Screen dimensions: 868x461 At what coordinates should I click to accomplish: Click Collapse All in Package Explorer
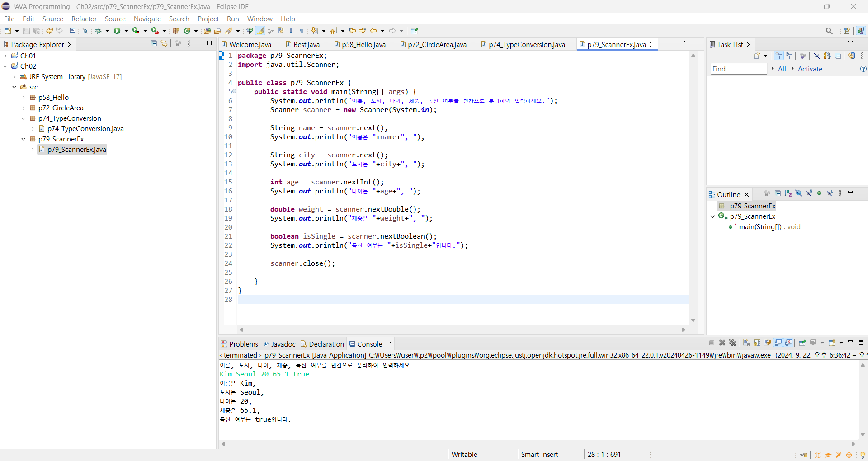point(154,43)
